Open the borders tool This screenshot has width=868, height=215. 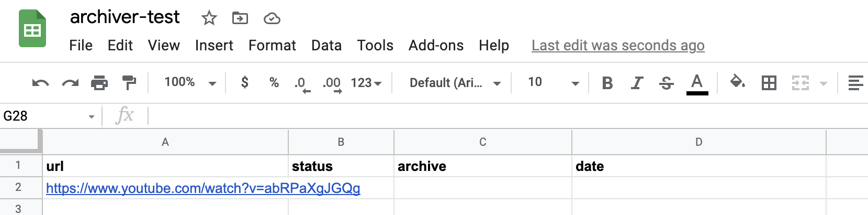point(769,83)
